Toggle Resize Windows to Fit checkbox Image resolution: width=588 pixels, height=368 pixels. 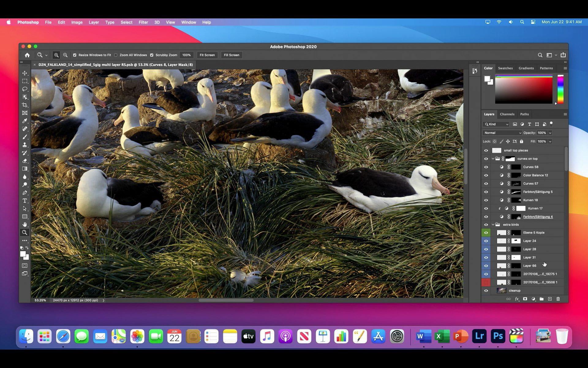[x=75, y=55]
